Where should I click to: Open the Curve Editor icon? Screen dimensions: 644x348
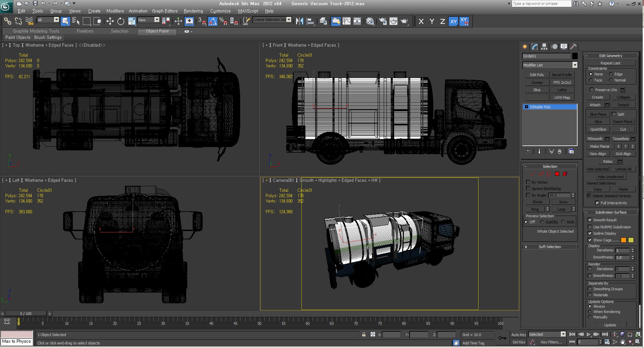(346, 21)
